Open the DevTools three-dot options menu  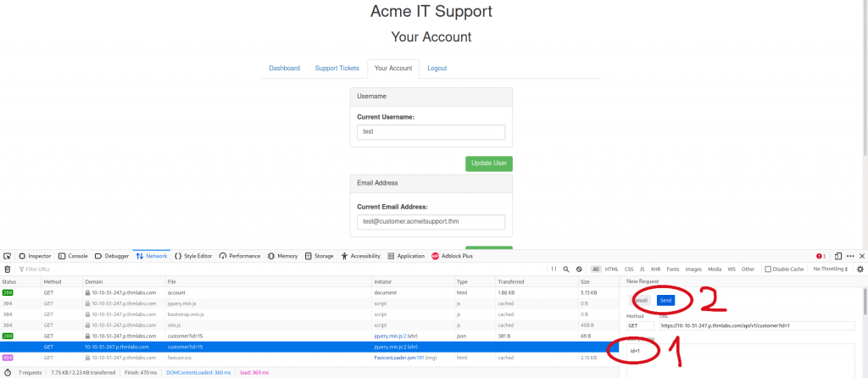coord(850,255)
